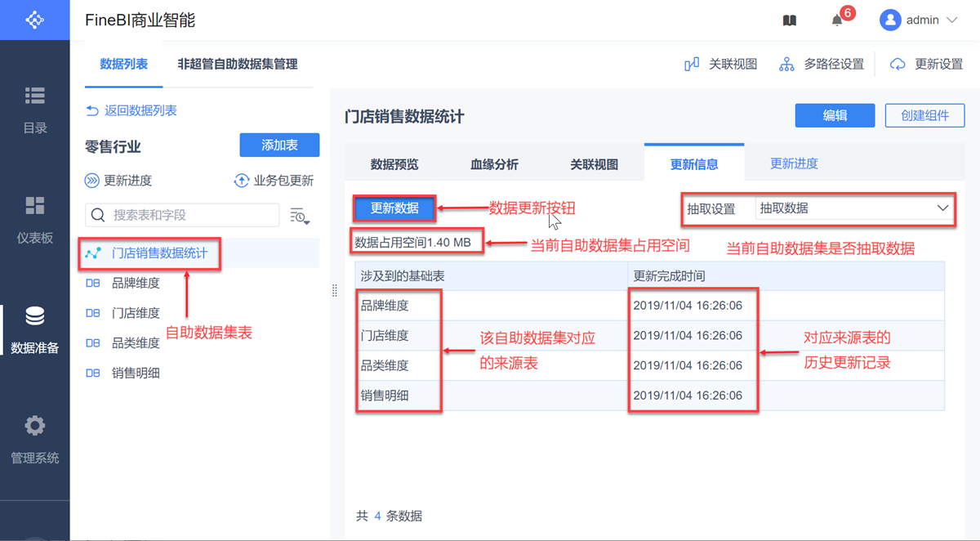Open the notification bell with 6 badge
This screenshot has height=541, width=980.
coord(837,20)
